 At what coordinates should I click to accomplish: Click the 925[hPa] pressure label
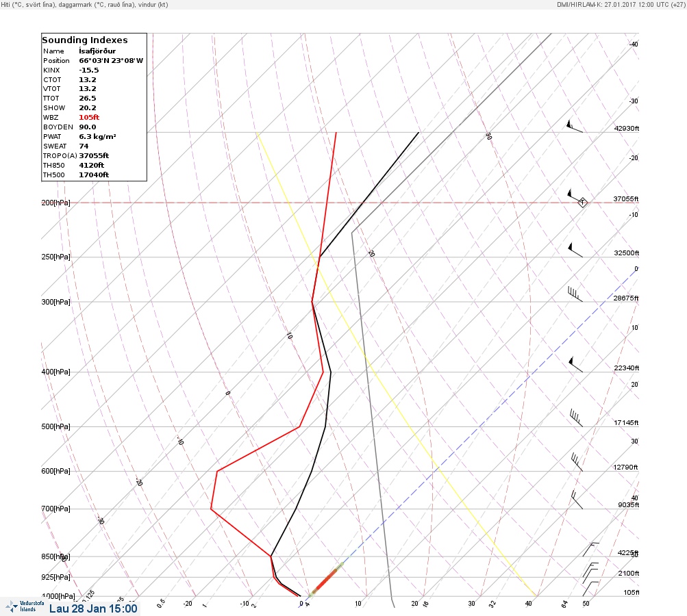pos(55,577)
